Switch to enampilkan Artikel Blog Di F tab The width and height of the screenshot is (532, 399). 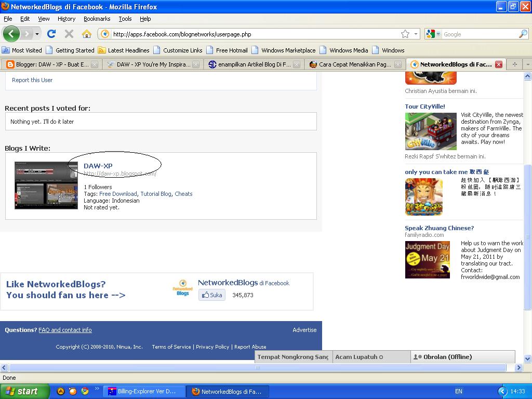pos(254,64)
